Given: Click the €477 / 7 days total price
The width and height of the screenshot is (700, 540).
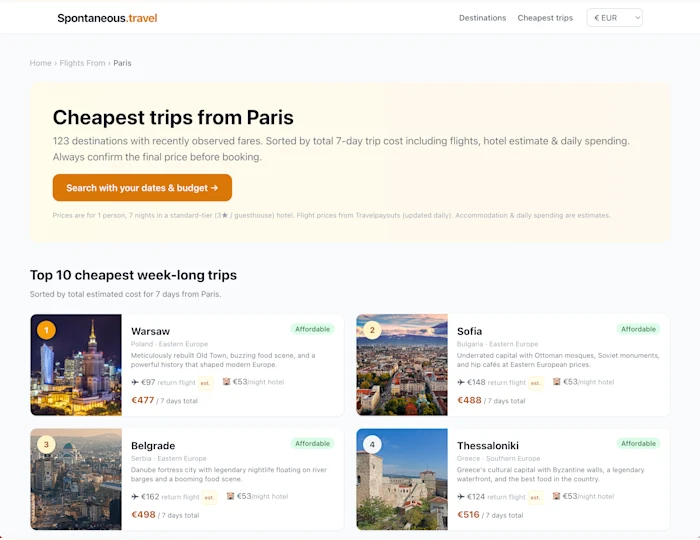Looking at the screenshot, I should pyautogui.click(x=164, y=400).
